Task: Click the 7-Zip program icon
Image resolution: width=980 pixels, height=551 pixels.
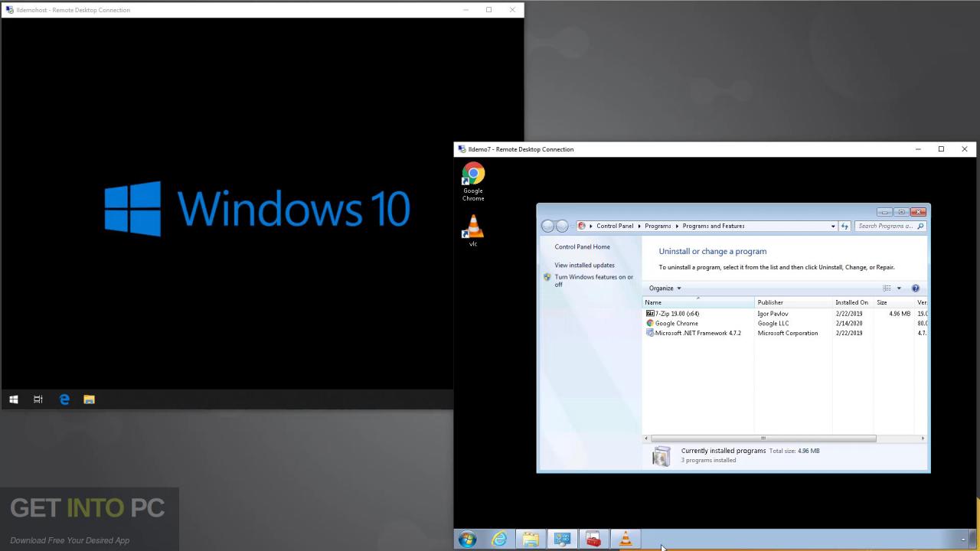Action: 650,314
